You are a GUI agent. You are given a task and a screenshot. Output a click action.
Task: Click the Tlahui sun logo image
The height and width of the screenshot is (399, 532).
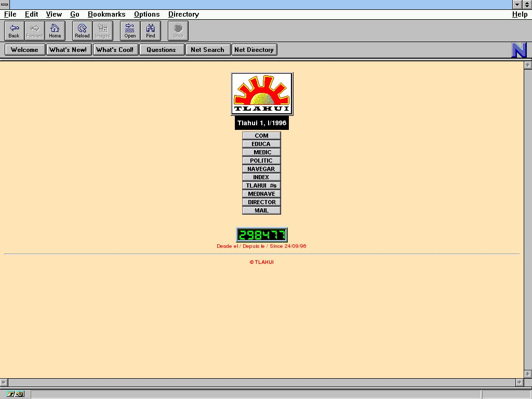[262, 94]
